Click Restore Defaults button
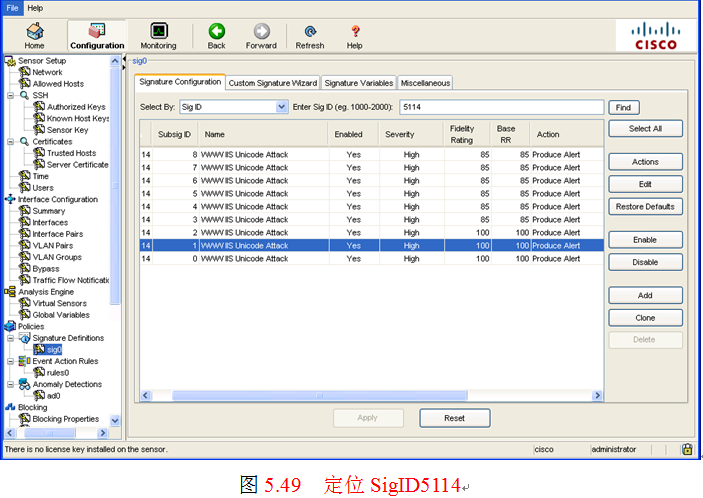The width and height of the screenshot is (703, 498). (645, 207)
